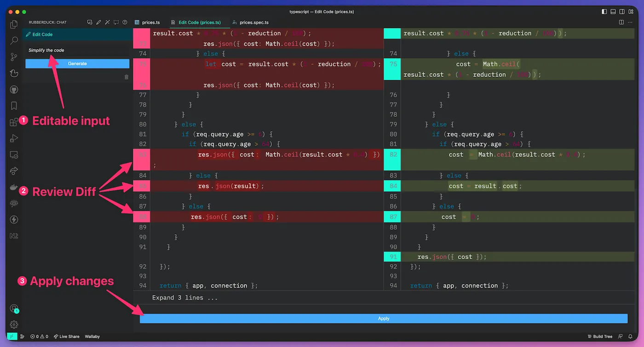The width and height of the screenshot is (644, 347).
Task: Open the GitHub panel icon
Action: pos(14,89)
